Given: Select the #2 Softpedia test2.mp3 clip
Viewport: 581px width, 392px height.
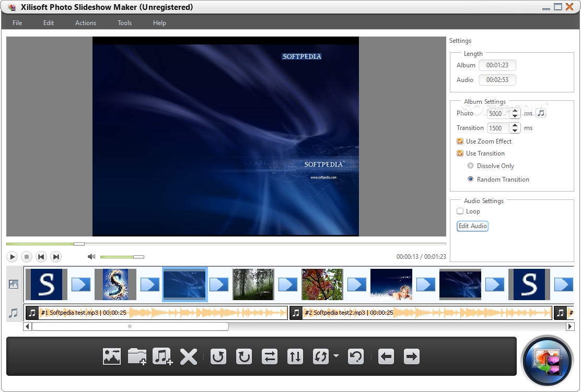Looking at the screenshot, I should tap(421, 313).
